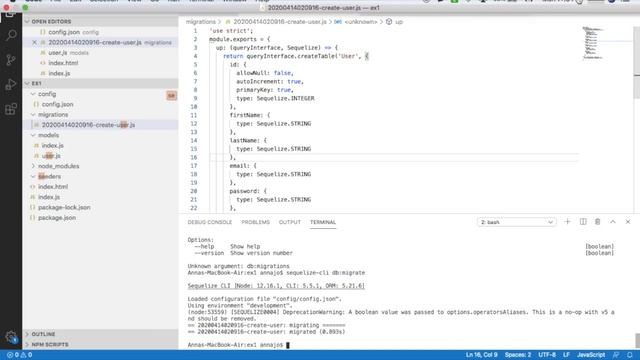Change file encoding UTF-8
This screenshot has width=640, height=360.
[547, 355]
